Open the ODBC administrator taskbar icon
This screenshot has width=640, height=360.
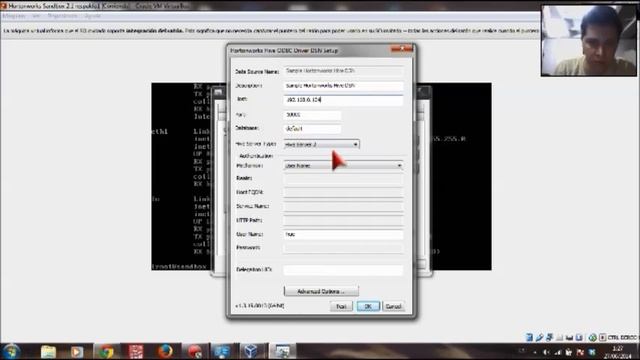click(x=282, y=351)
